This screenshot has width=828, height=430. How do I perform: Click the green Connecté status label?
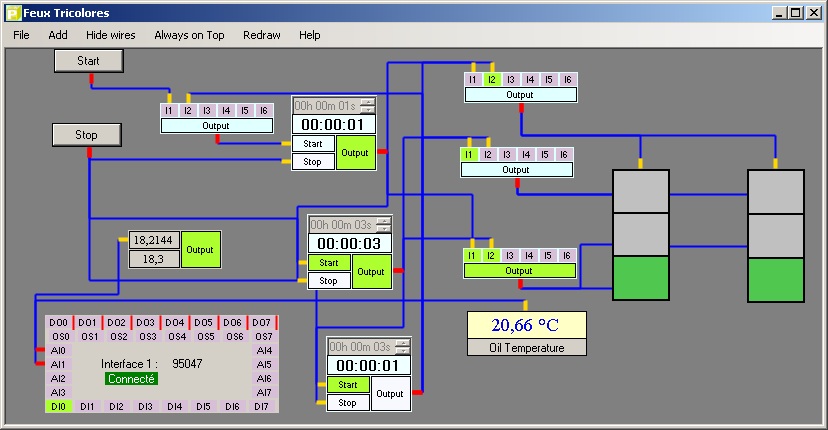[130, 379]
